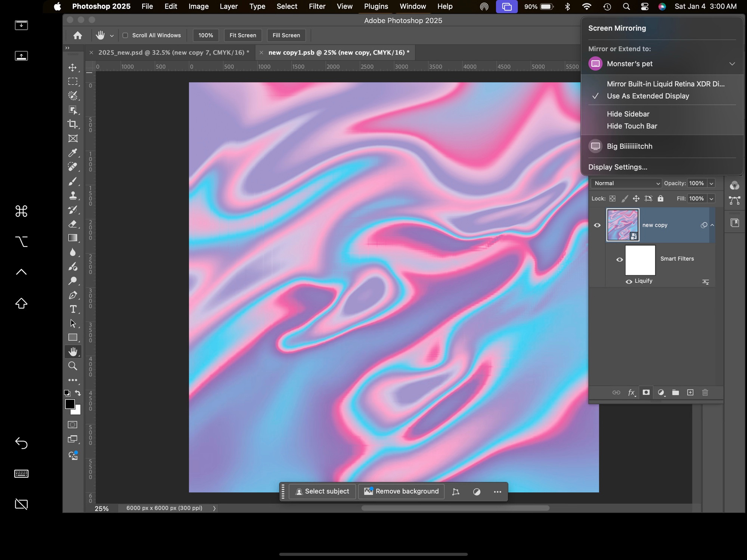Click the Fill Screen button
Image resolution: width=747 pixels, height=560 pixels.
pyautogui.click(x=286, y=35)
